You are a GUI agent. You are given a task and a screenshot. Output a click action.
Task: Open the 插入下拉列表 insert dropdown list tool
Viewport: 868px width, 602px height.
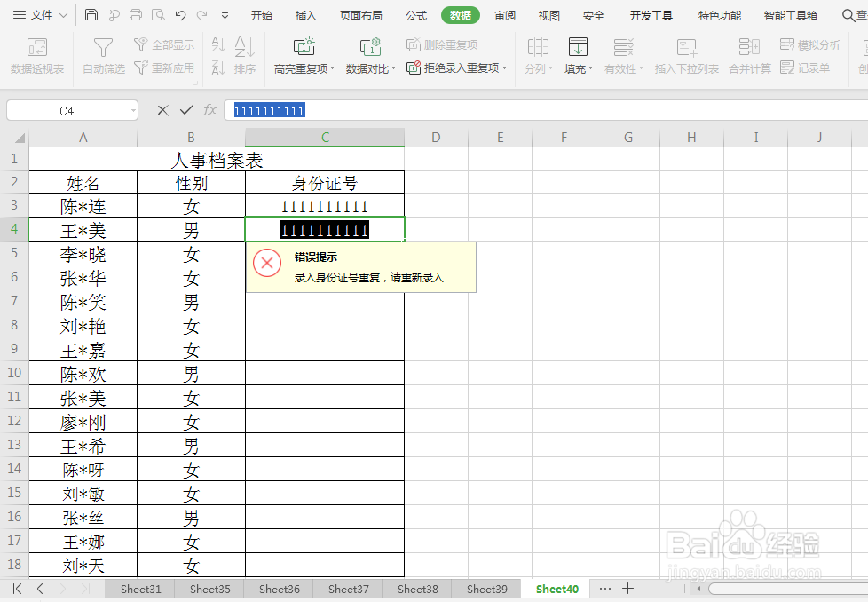688,55
